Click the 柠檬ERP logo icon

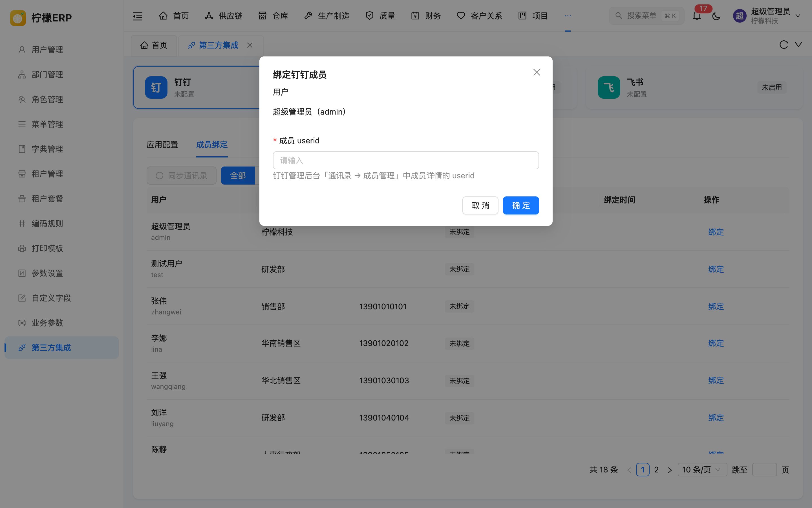[x=18, y=17]
